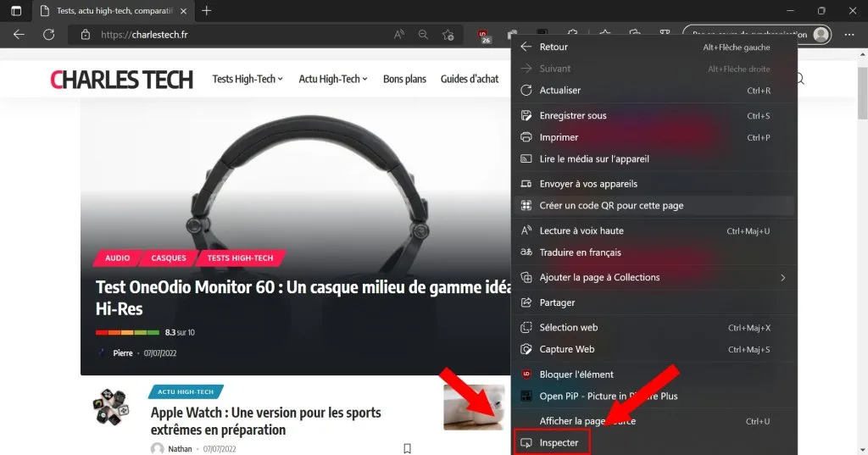Start read aloud from the address bar
The width and height of the screenshot is (868, 455).
click(x=398, y=35)
